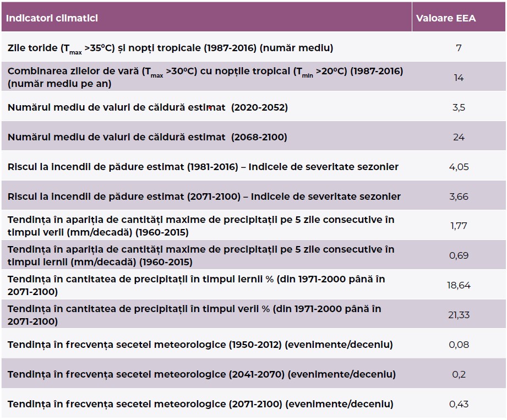Select precipitații 5 zile în timpul iernii row
The image size is (507, 420).
[x=201, y=256]
